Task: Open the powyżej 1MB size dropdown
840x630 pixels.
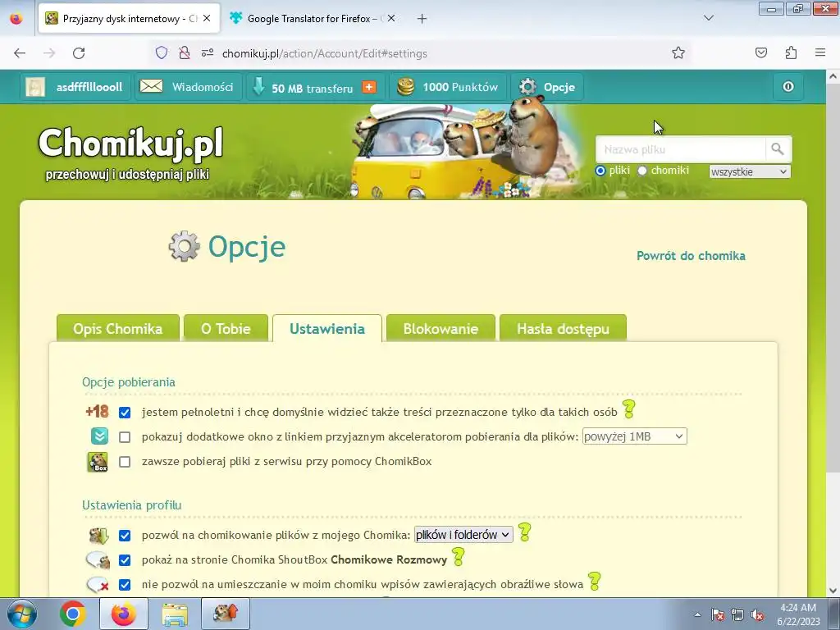Action: [x=634, y=436]
